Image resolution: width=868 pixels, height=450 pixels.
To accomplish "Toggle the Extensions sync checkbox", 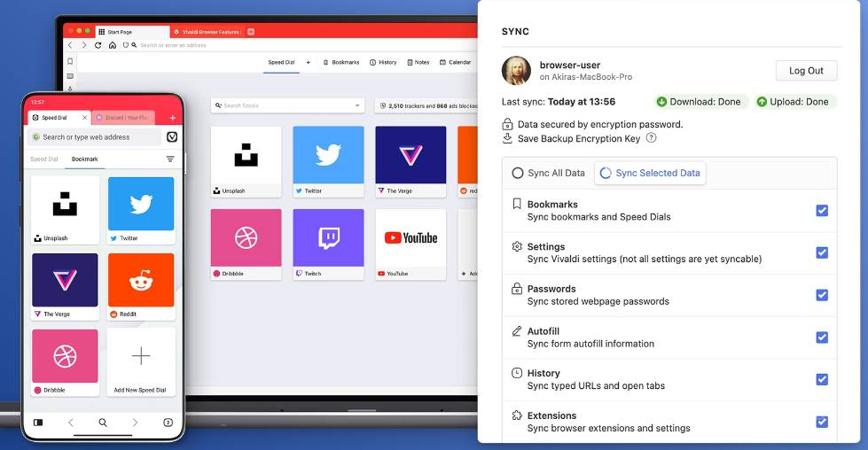I will [x=821, y=422].
